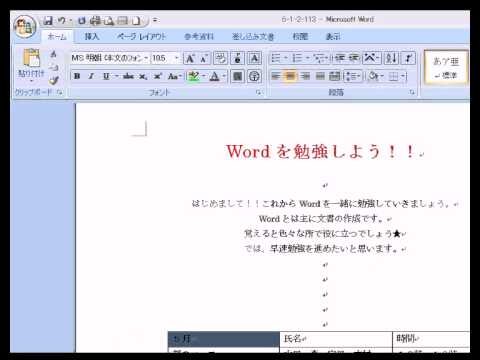Apply the font color
The height and width of the screenshot is (360, 480).
coord(215,76)
